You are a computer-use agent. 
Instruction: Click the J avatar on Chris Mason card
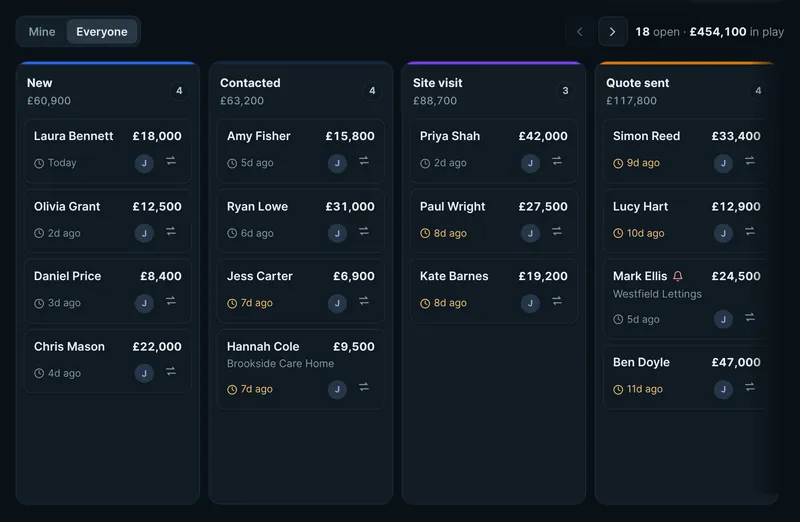[144, 374]
